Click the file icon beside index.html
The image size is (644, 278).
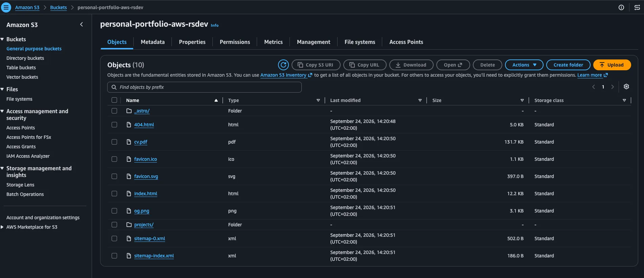coord(129,194)
